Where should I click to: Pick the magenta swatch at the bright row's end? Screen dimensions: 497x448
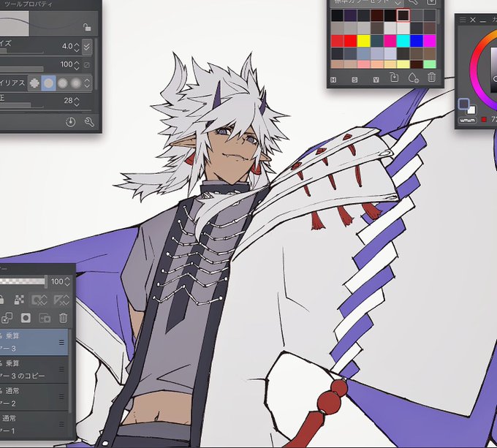point(430,41)
